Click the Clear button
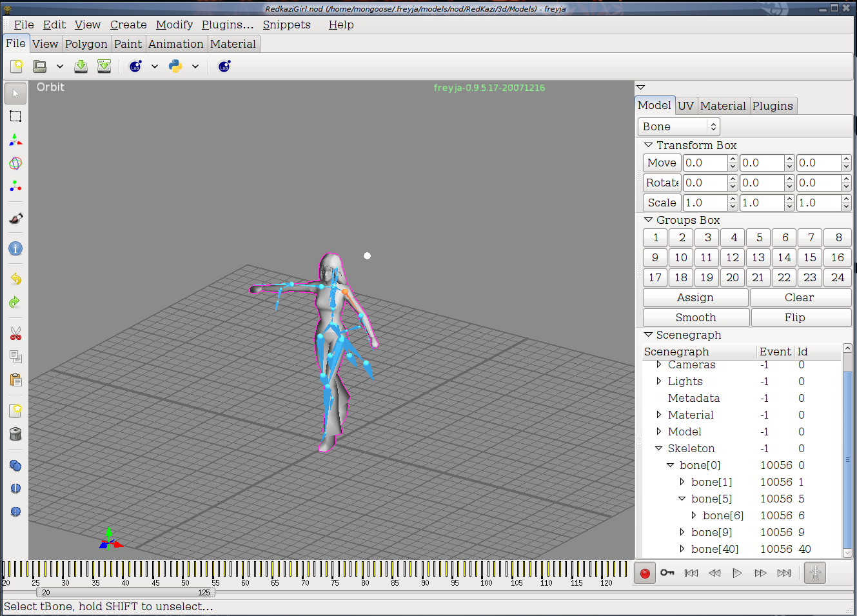 point(800,297)
